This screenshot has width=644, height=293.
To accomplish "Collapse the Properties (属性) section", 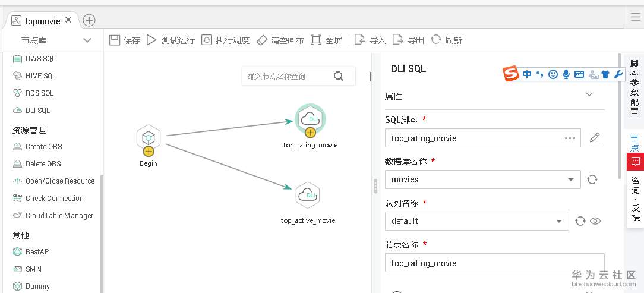I will [x=589, y=94].
